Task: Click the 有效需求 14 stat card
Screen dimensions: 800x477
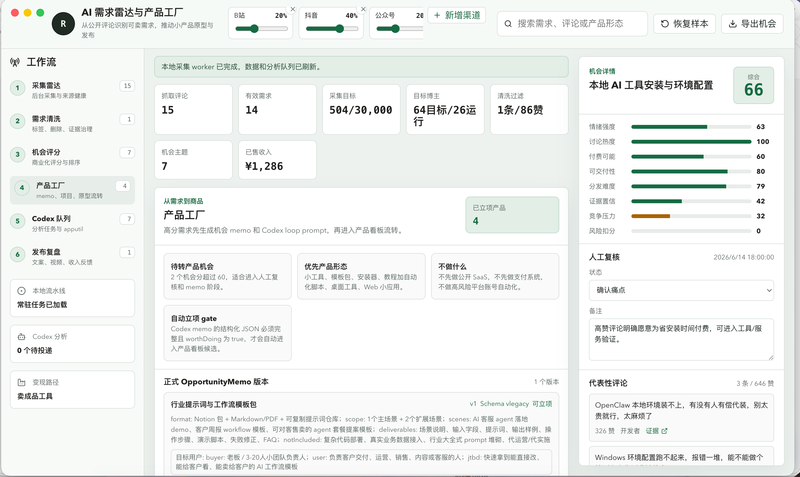Action: tap(277, 109)
